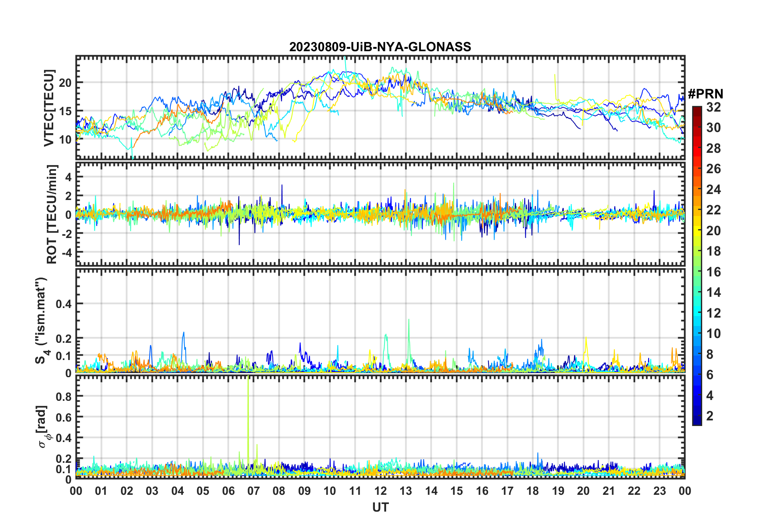761x532 pixels.
Task: Click ROT y-axis tick label 0
Action: click(x=68, y=215)
